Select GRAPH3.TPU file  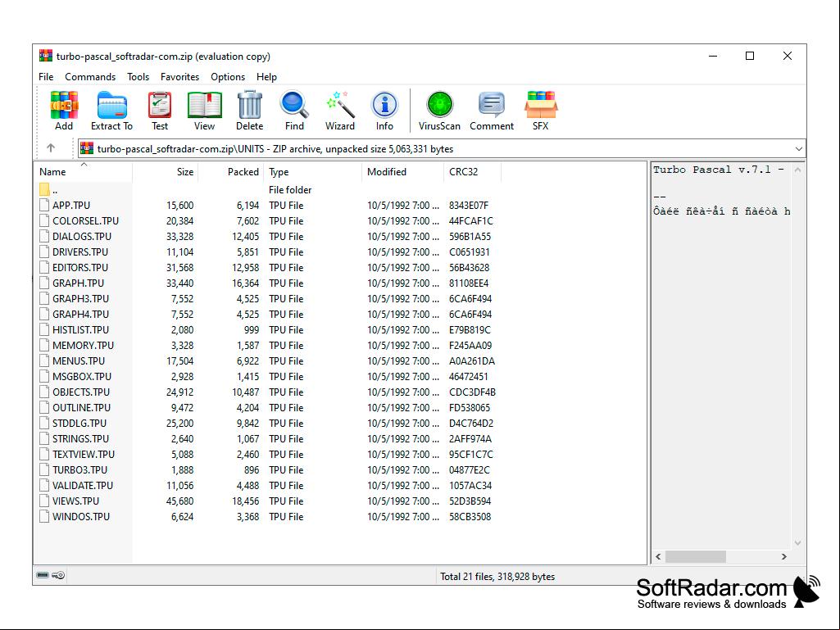pos(80,298)
